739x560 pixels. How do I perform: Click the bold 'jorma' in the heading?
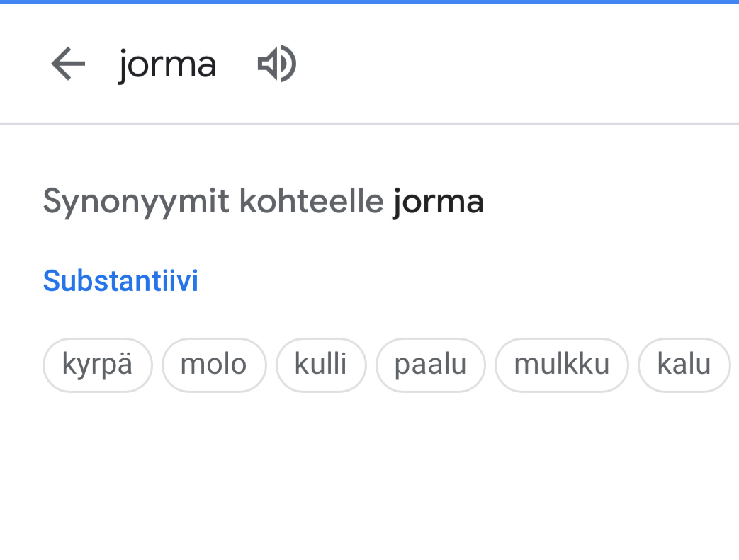point(439,202)
